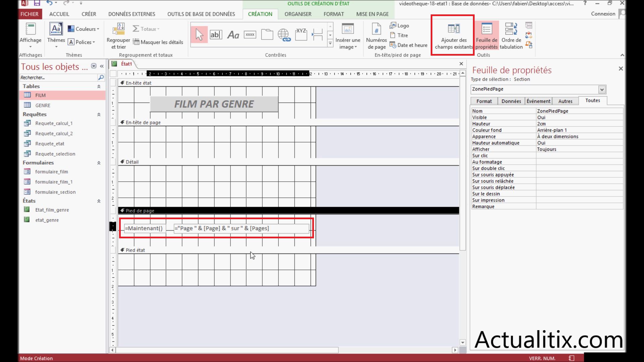Click Ajouter des champs existants

click(453, 36)
